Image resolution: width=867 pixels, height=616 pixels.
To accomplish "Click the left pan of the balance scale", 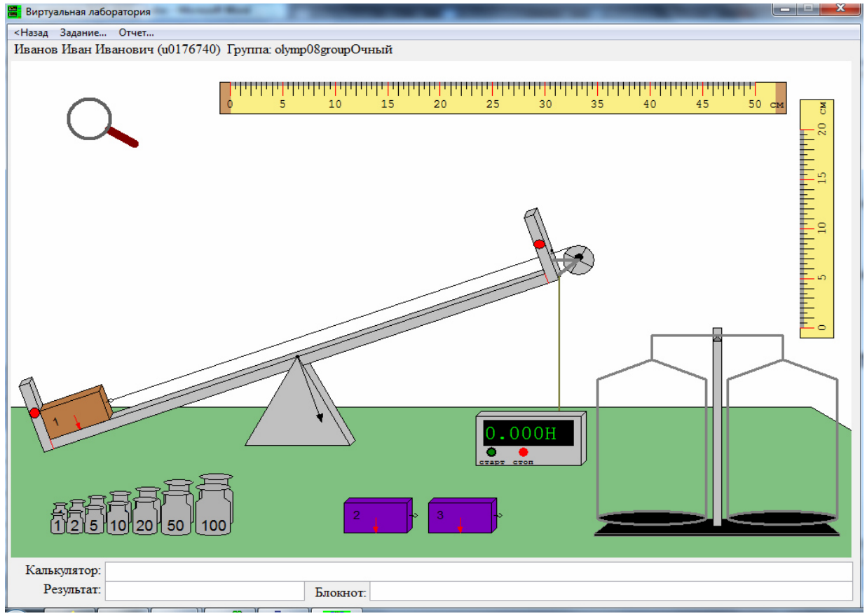I will (x=653, y=518).
